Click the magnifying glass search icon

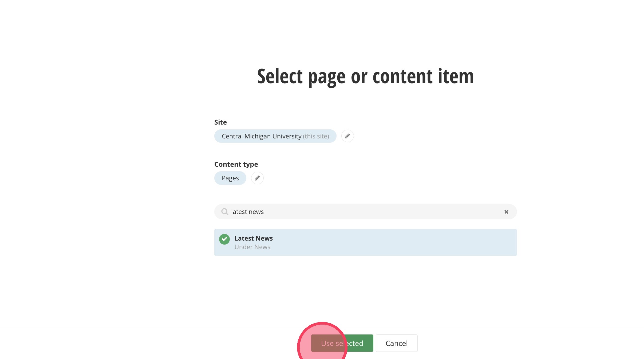point(225,212)
